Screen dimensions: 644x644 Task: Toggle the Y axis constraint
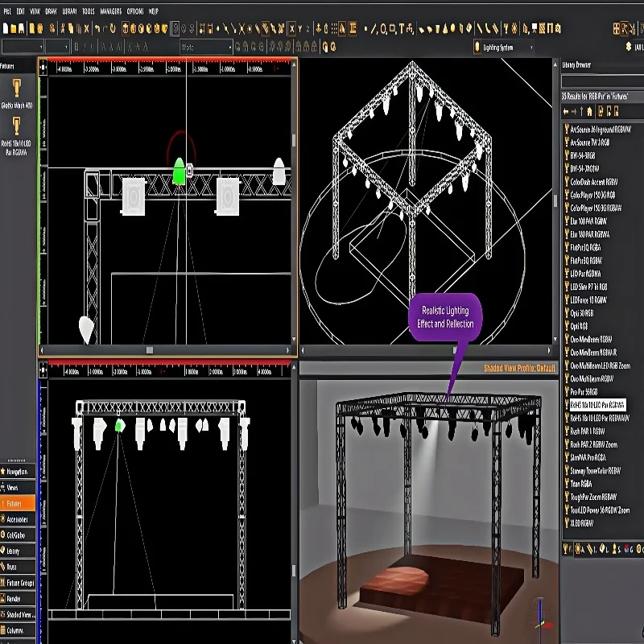[300, 28]
